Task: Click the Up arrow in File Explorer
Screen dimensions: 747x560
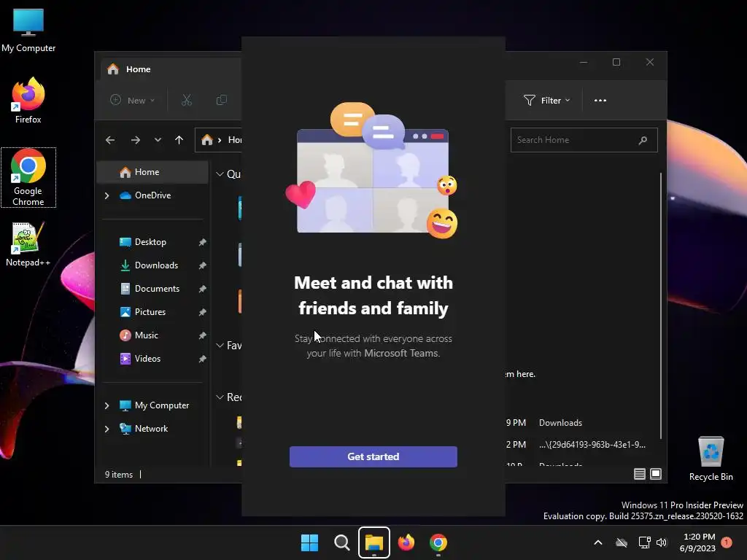Action: coord(179,140)
